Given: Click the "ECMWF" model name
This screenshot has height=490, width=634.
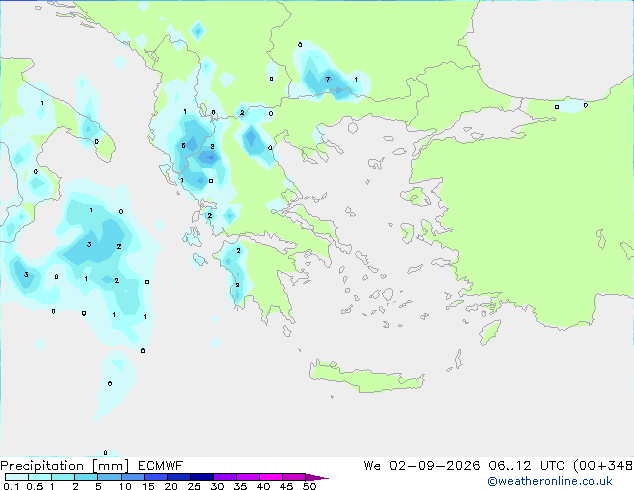Looking at the screenshot, I should point(161,466).
